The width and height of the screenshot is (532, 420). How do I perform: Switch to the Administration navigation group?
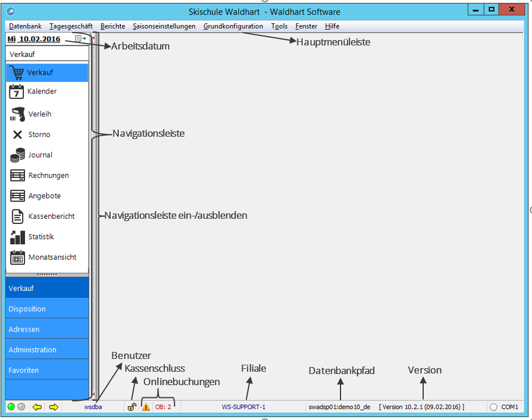pyautogui.click(x=47, y=350)
